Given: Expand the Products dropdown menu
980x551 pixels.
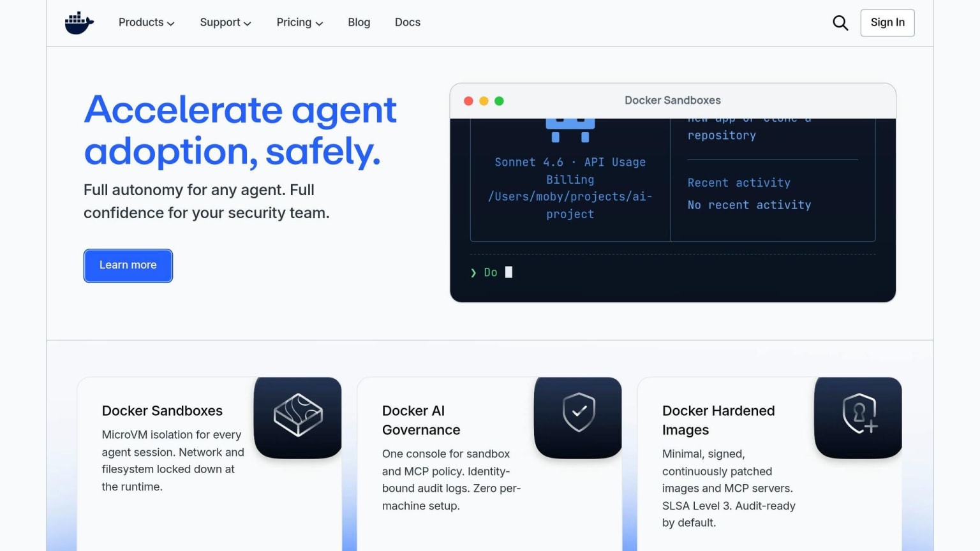Looking at the screenshot, I should click(x=146, y=22).
